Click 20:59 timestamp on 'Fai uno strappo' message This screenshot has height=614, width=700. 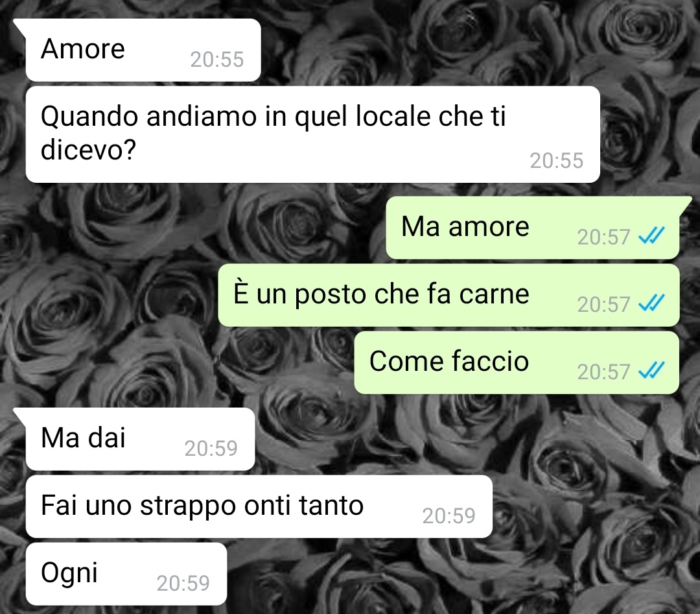pyautogui.click(x=449, y=515)
